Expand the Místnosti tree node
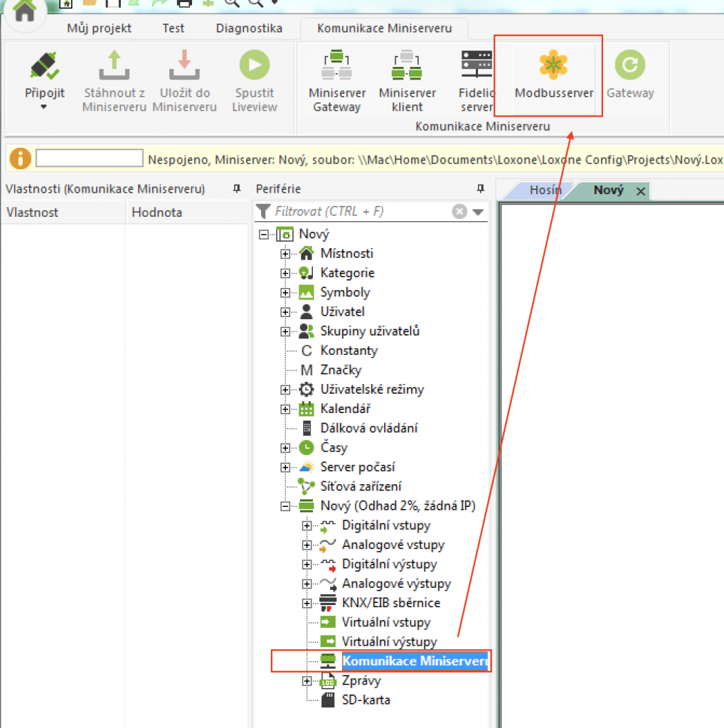 pyautogui.click(x=285, y=254)
